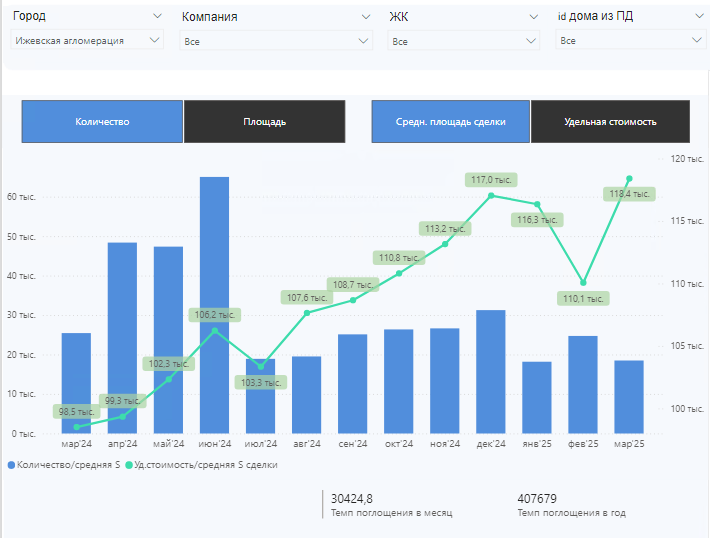
Task: Open the Компания dropdown showing Все
Action: tap(276, 41)
